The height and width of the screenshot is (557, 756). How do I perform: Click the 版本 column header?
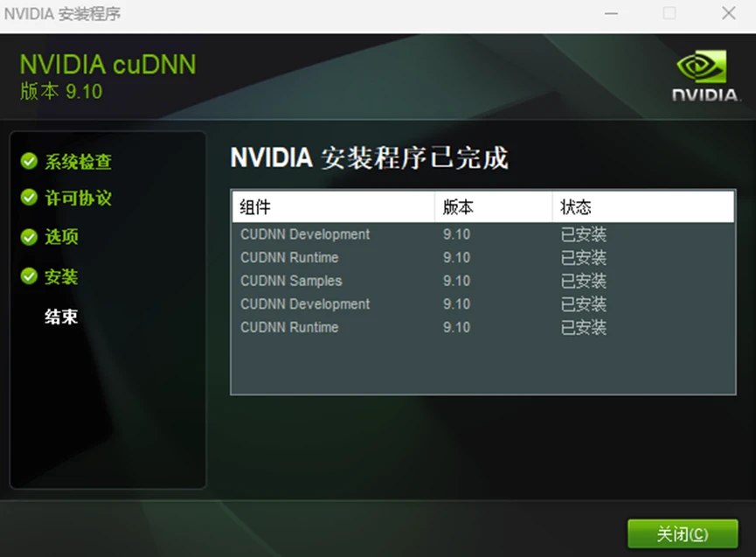(x=493, y=207)
